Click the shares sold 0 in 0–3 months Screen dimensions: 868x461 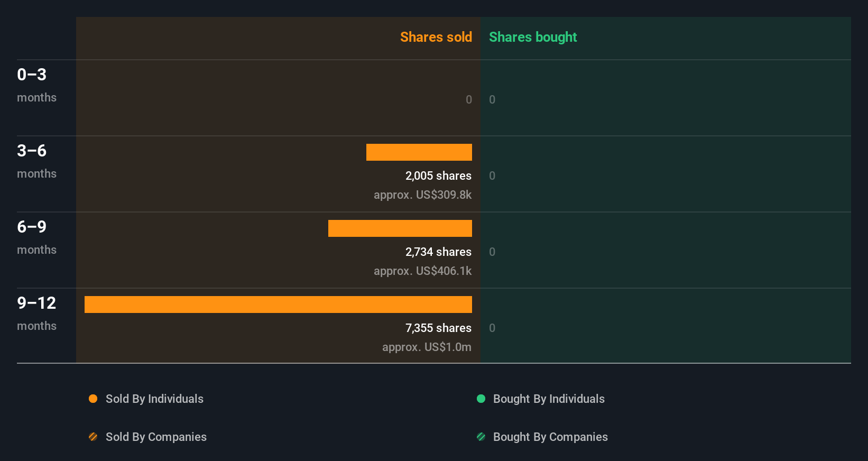[x=469, y=100]
